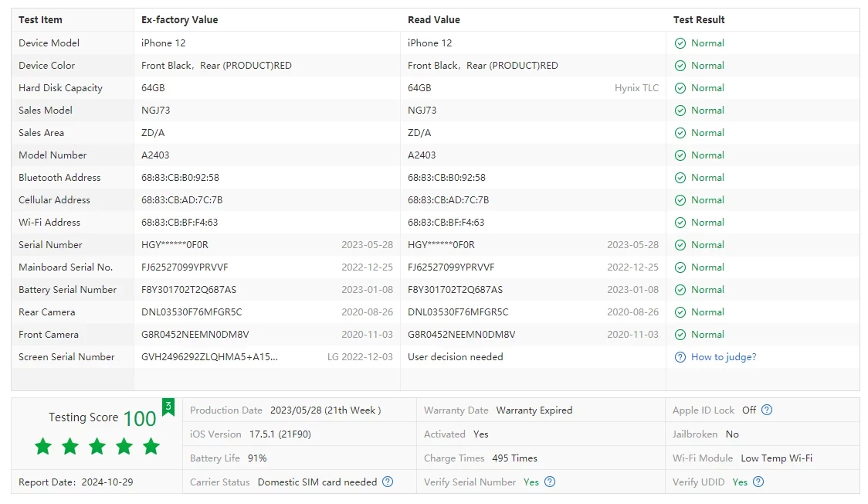Image resolution: width=868 pixels, height=504 pixels.
Task: Click the Normal check icon for Sales Area
Action: 680,133
